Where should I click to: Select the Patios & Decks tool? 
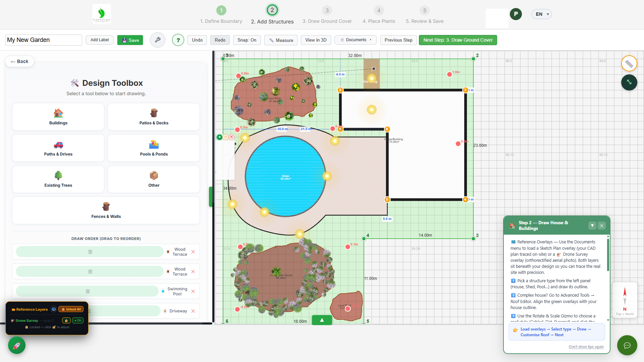click(154, 117)
